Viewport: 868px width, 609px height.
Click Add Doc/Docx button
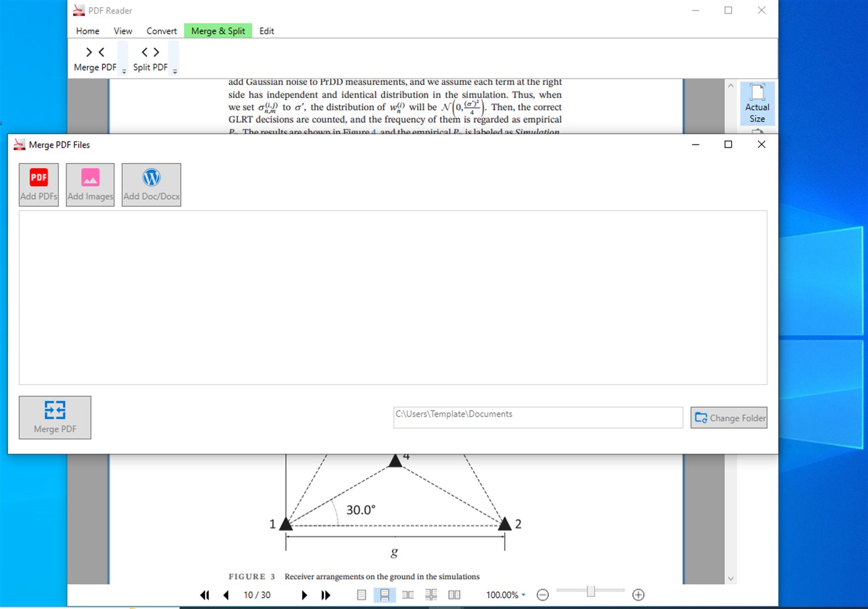coord(152,185)
